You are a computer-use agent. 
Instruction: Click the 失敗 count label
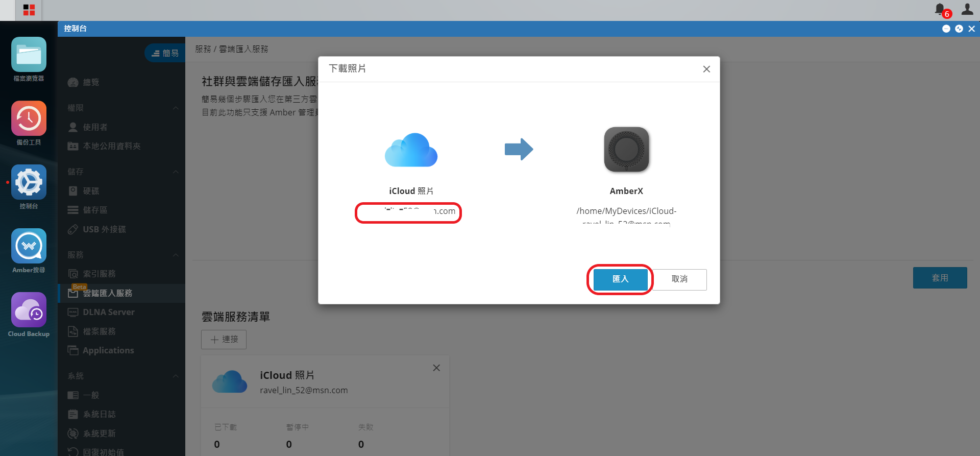[366, 427]
